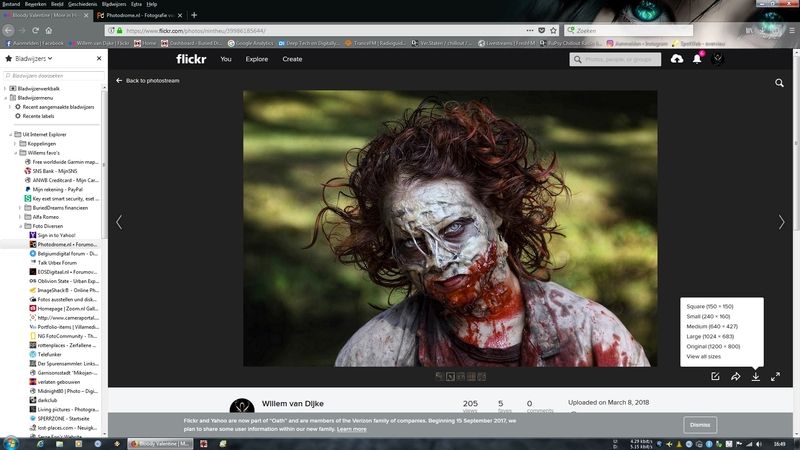Choose Square (150 × 150) download size
800x450 pixels.
click(x=710, y=307)
